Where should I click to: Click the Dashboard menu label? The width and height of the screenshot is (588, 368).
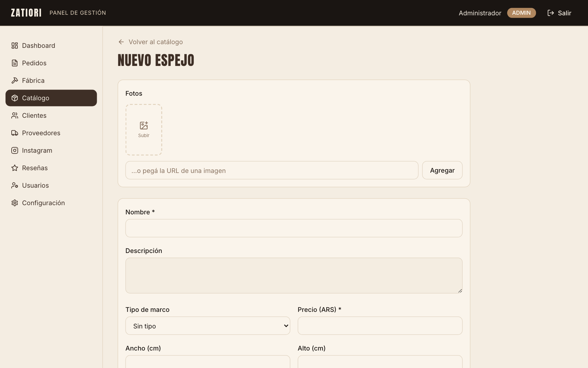pyautogui.click(x=39, y=46)
